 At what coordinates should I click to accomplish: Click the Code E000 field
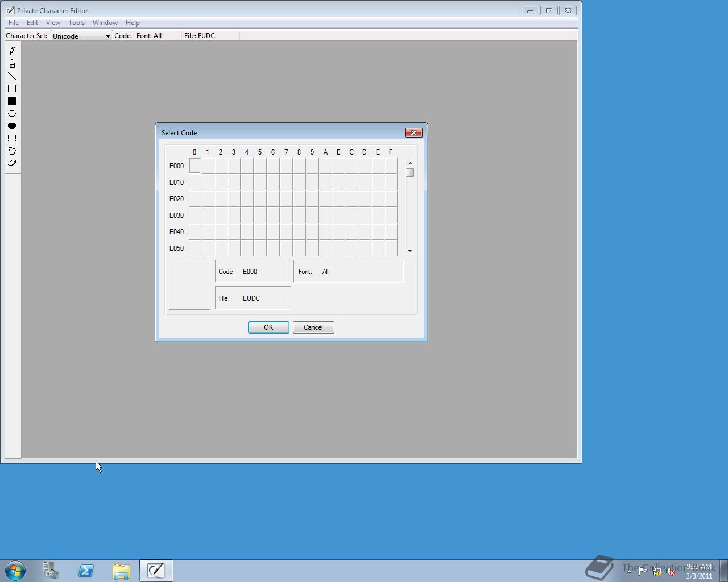[x=253, y=272]
